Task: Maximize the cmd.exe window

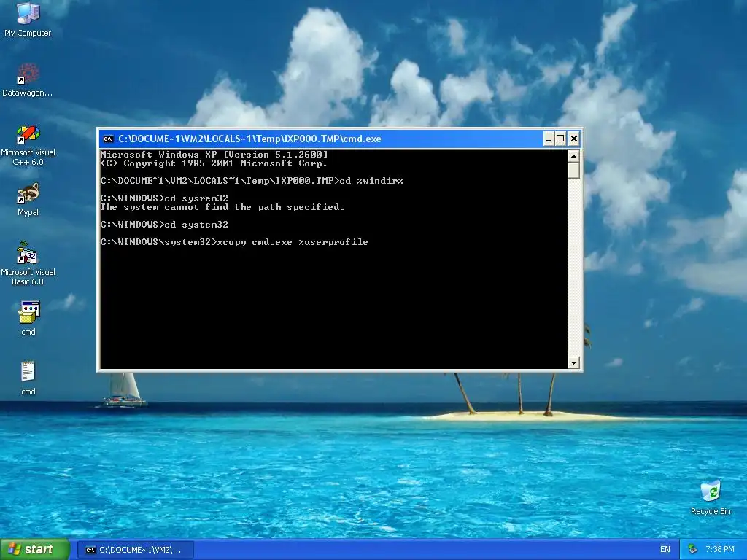Action: tap(561, 139)
